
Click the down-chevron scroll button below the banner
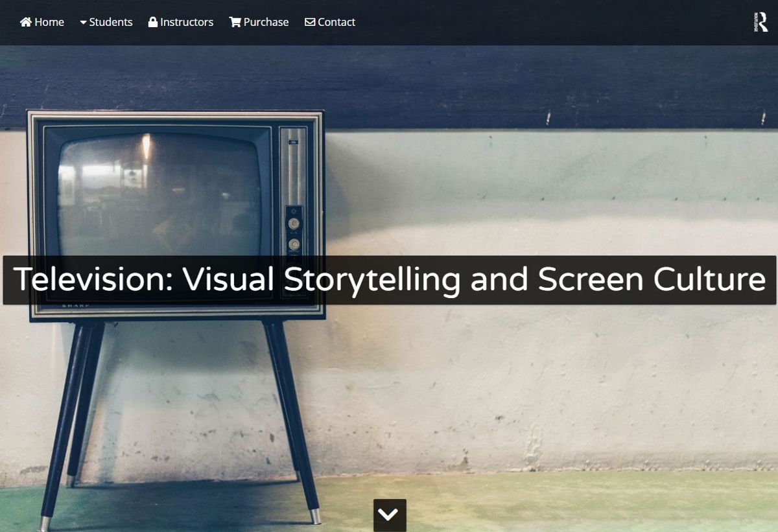click(x=389, y=515)
